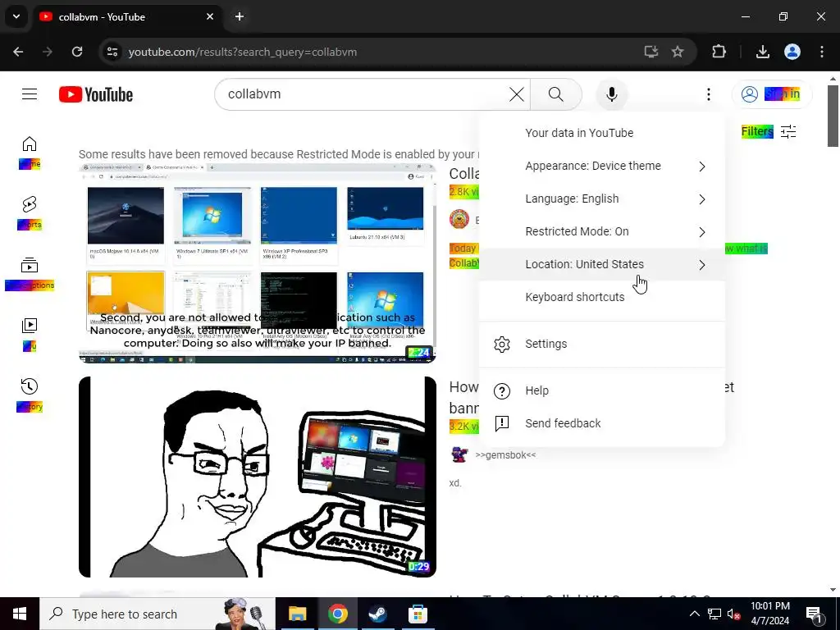This screenshot has width=840, height=630.
Task: Go to the YouTube logo home link
Action: tap(96, 94)
